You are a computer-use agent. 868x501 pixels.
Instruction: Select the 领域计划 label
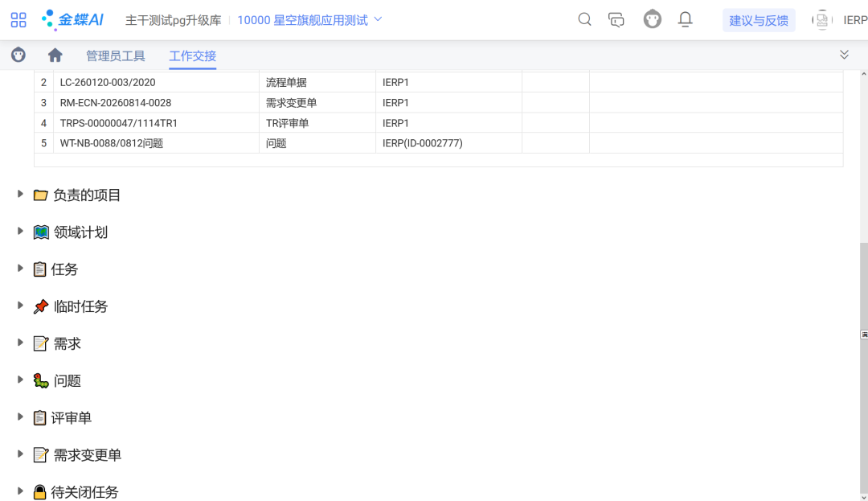(x=80, y=232)
